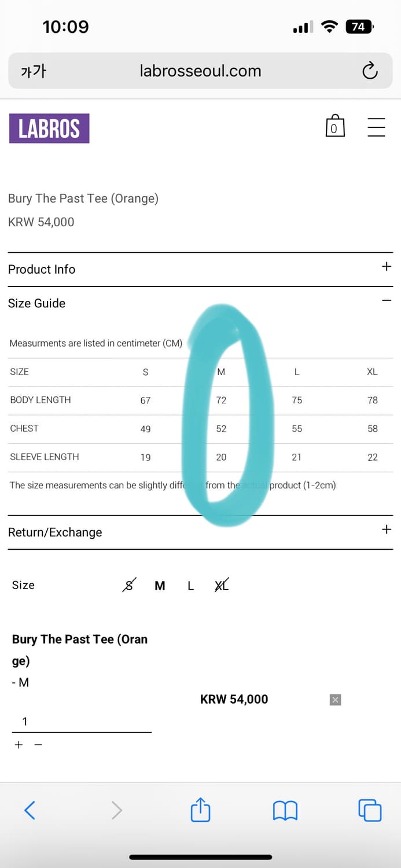Go back with the left chevron
Screen dimensions: 401x868
coord(30,810)
